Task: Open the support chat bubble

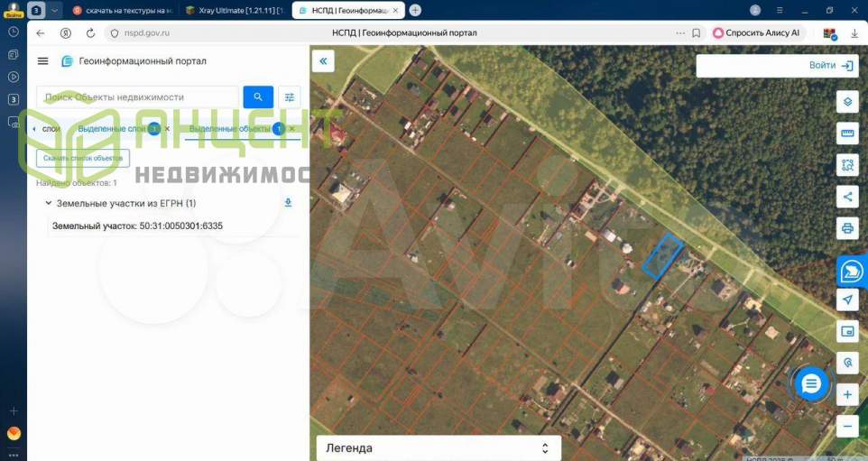Action: point(811,384)
